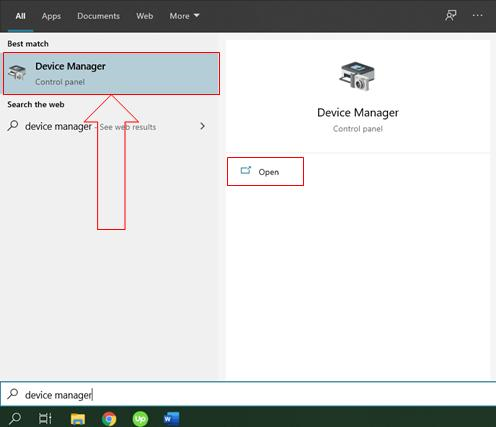Open Device Manager best match result
This screenshot has width=496, height=427.
point(111,73)
